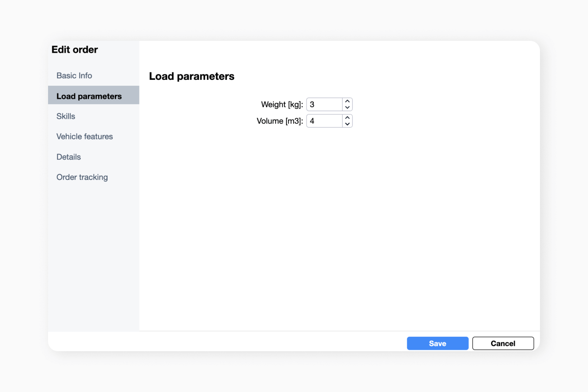This screenshot has width=588, height=392.
Task: Click the Load parameters page heading
Action: [192, 76]
